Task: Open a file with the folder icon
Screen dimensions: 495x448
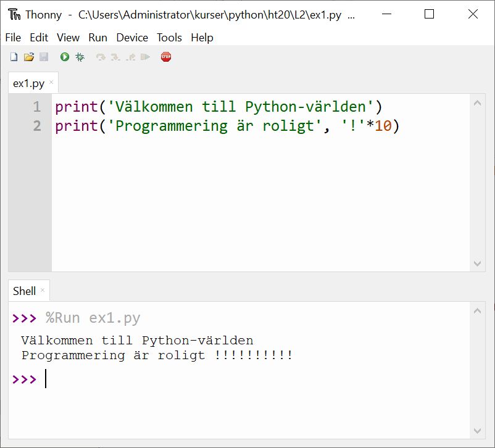Action: pos(28,57)
